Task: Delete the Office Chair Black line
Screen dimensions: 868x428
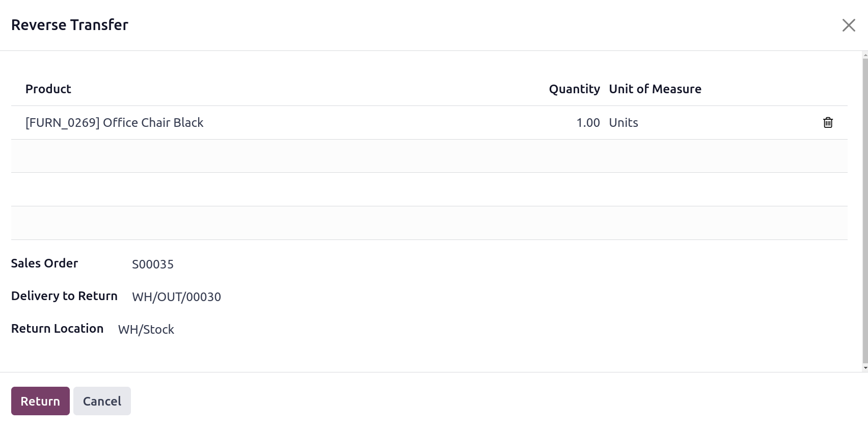Action: point(828,123)
